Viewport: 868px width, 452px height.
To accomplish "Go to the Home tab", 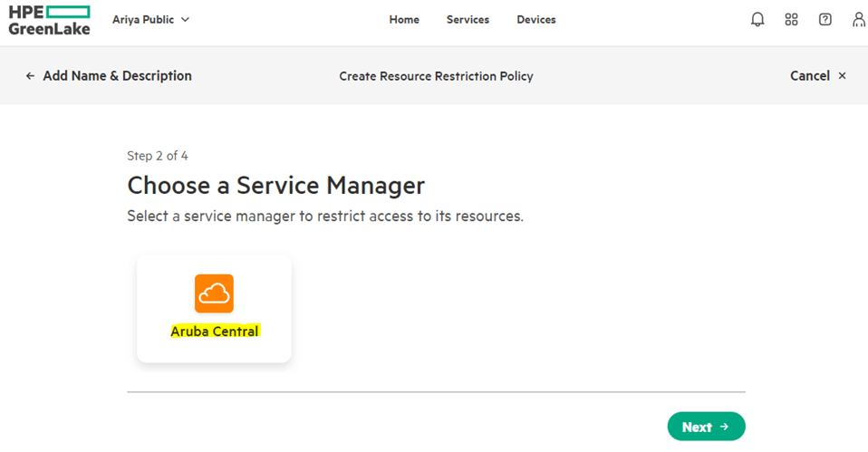I will tap(404, 19).
